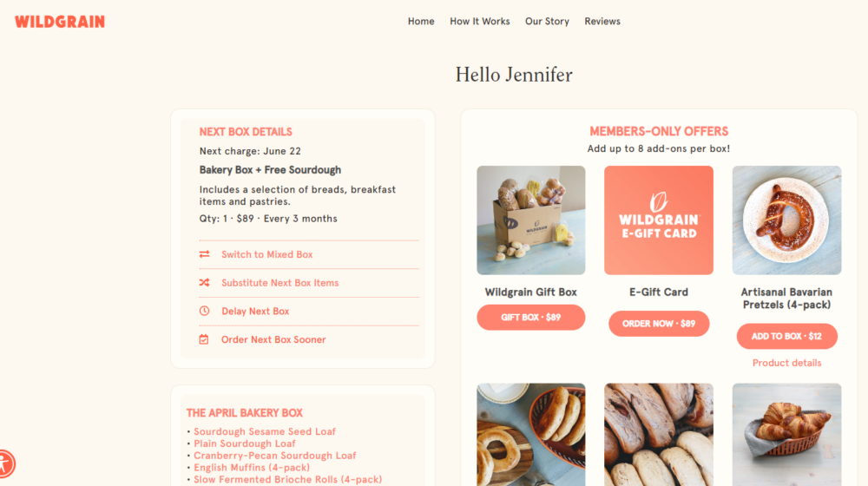Go to How It Works page
The image size is (868, 486).
tap(479, 21)
